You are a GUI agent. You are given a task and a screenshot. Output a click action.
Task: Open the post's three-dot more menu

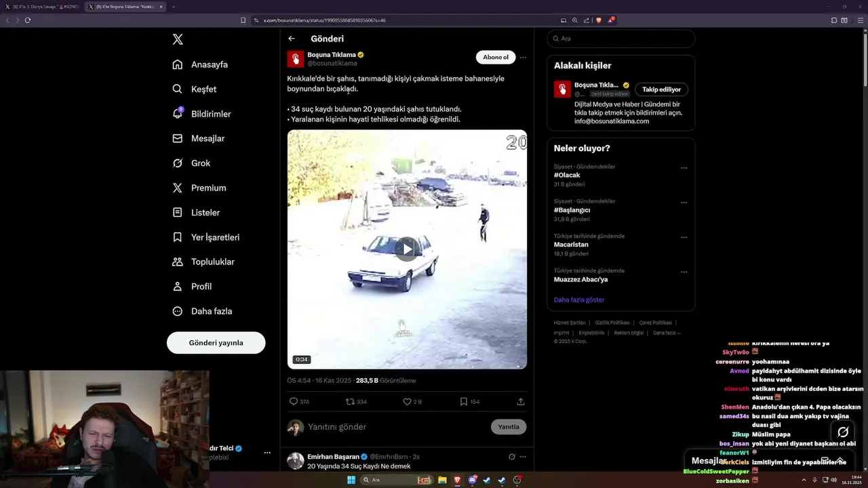pos(523,58)
